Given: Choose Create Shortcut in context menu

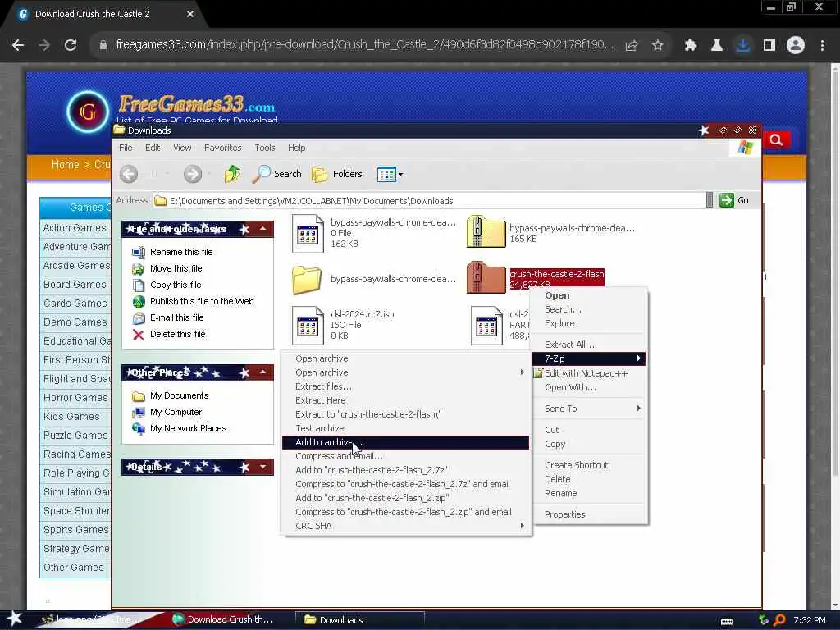Looking at the screenshot, I should click(589, 466).
